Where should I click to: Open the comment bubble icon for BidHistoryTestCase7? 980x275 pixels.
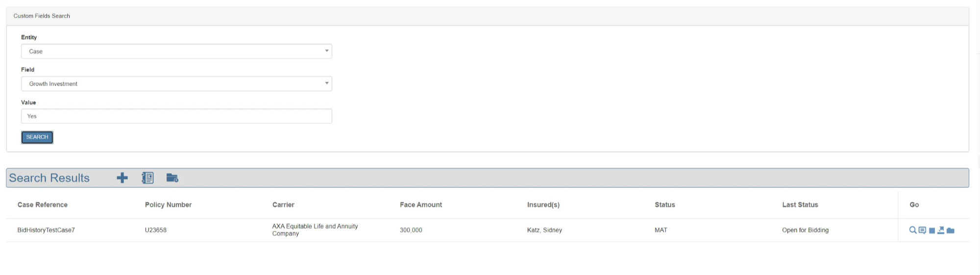[922, 230]
